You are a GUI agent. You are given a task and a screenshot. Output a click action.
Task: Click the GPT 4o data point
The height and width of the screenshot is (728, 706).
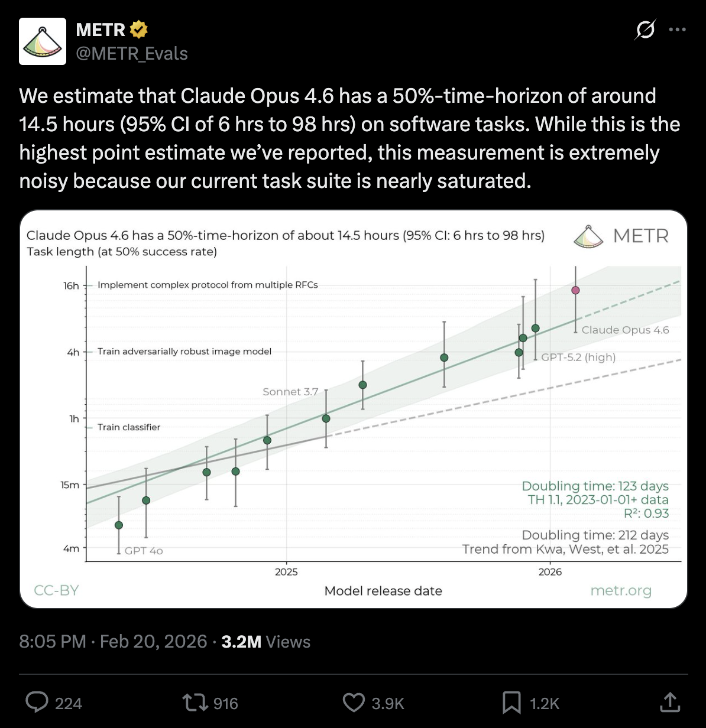pos(119,525)
